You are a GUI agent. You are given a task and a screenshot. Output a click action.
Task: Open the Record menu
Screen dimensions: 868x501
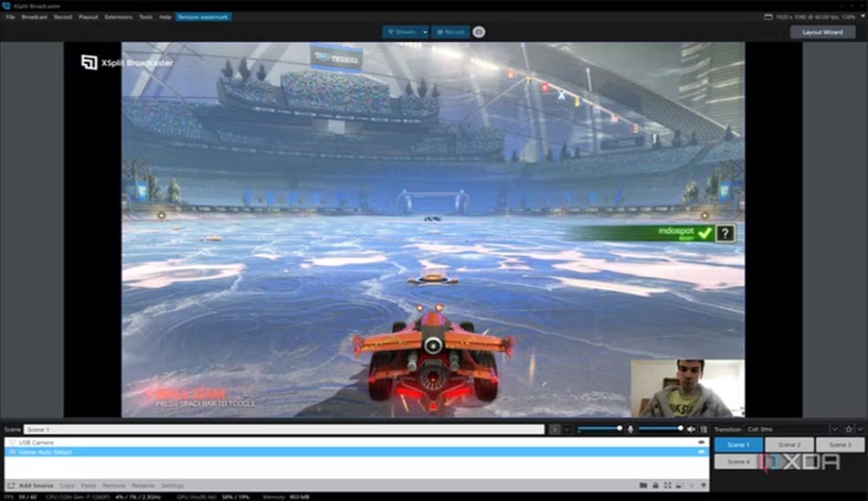[63, 17]
